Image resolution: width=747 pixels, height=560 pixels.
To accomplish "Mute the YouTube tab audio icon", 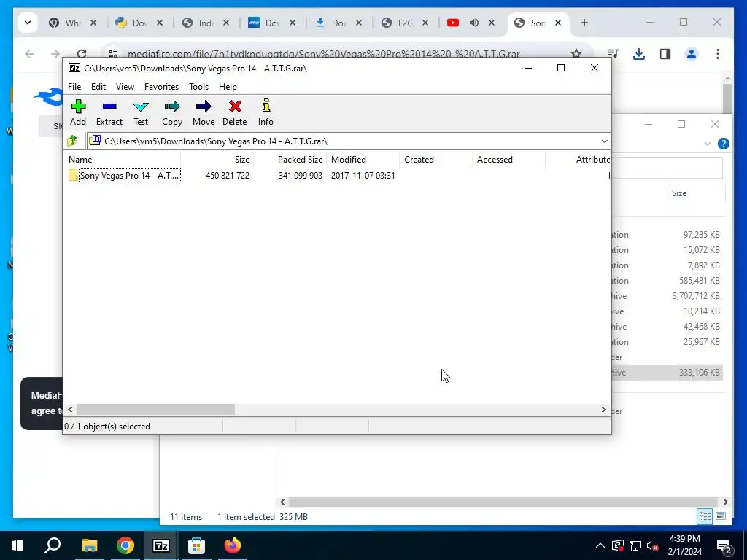I will (x=474, y=23).
